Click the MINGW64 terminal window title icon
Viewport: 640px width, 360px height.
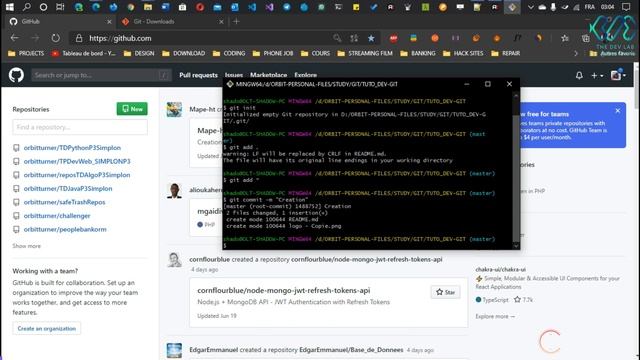[230, 84]
